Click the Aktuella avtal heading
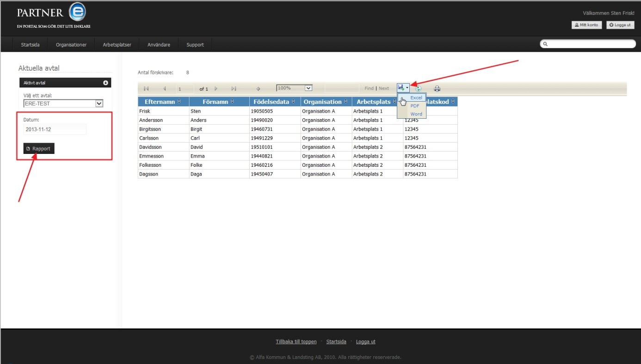Viewport: 641px width, 364px height. click(39, 68)
